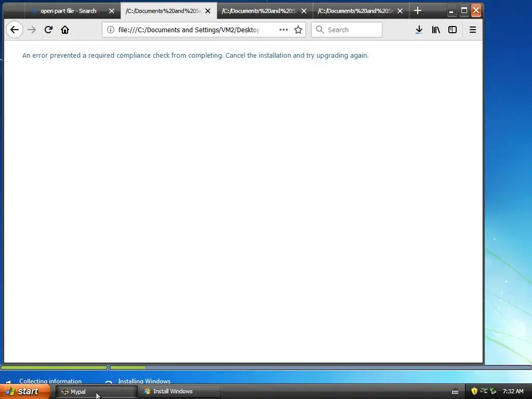532x399 pixels.
Task: Click the safely remove hardware tray icon
Action: tap(494, 391)
